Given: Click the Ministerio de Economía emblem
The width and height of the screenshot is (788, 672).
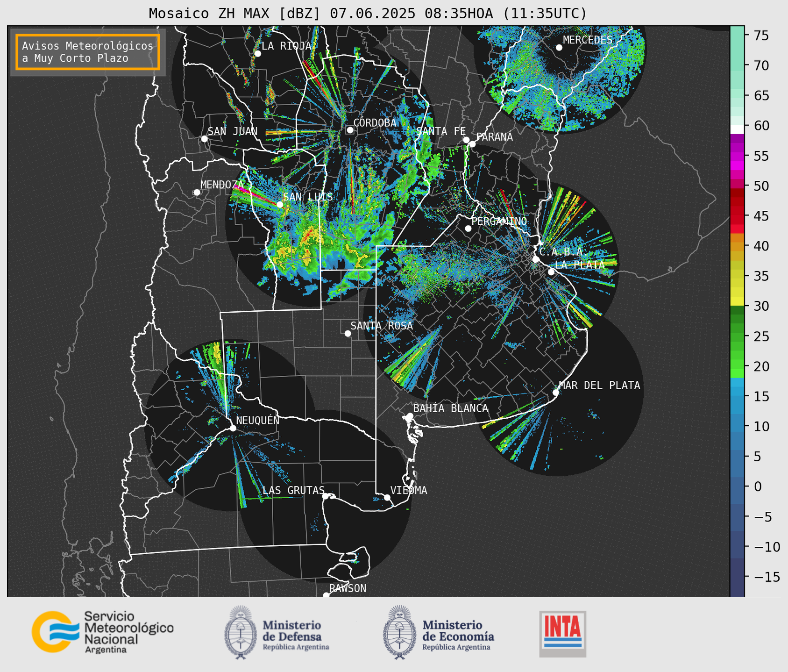Looking at the screenshot, I should coord(400,632).
